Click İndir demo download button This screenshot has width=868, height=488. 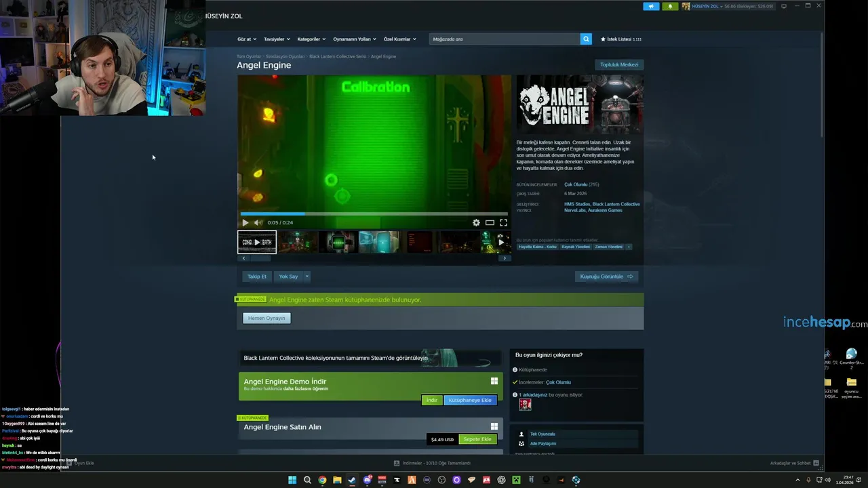click(431, 400)
